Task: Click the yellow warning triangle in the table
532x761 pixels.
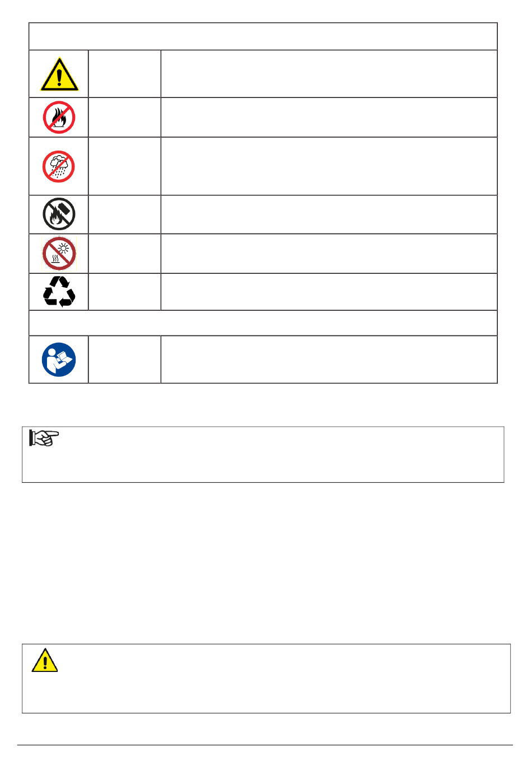Action: tap(59, 74)
